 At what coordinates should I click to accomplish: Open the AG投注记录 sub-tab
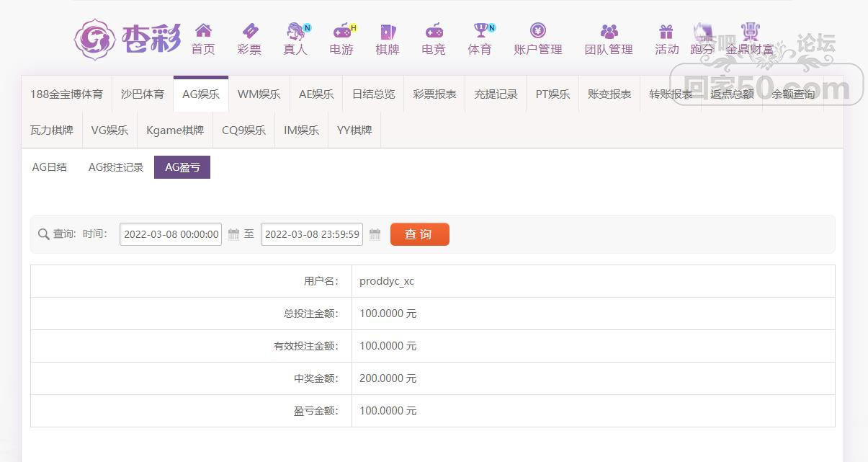(116, 167)
